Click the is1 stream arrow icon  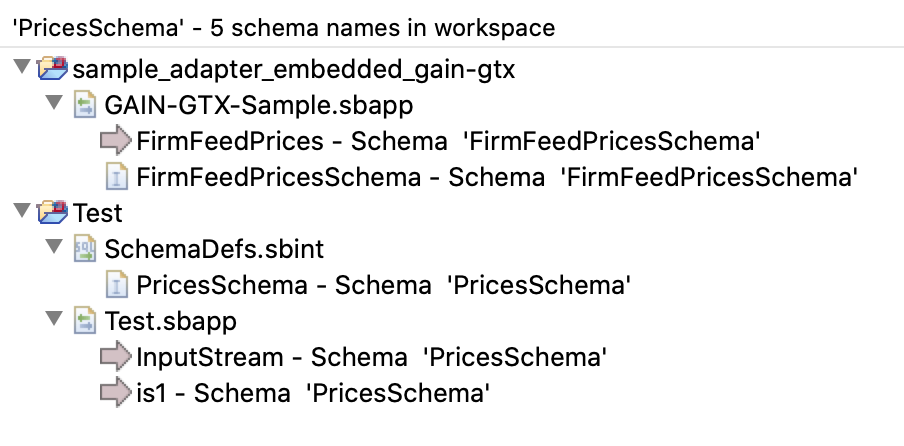(x=117, y=393)
